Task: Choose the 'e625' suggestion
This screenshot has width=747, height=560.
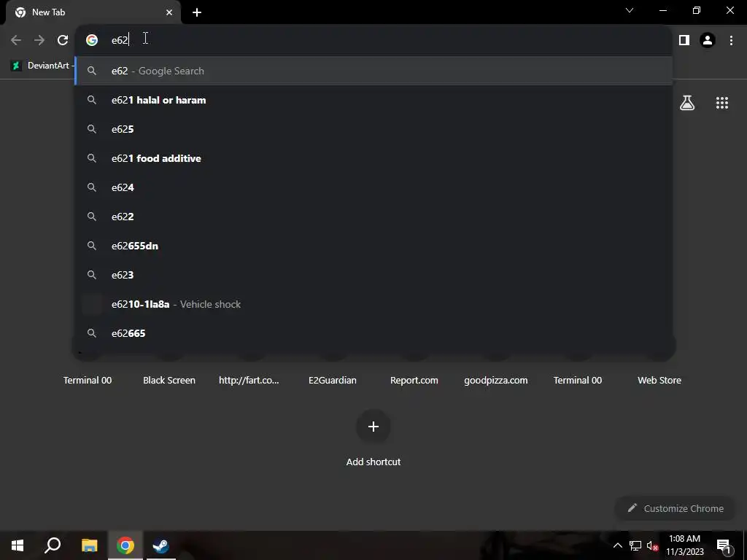Action: coord(374,129)
